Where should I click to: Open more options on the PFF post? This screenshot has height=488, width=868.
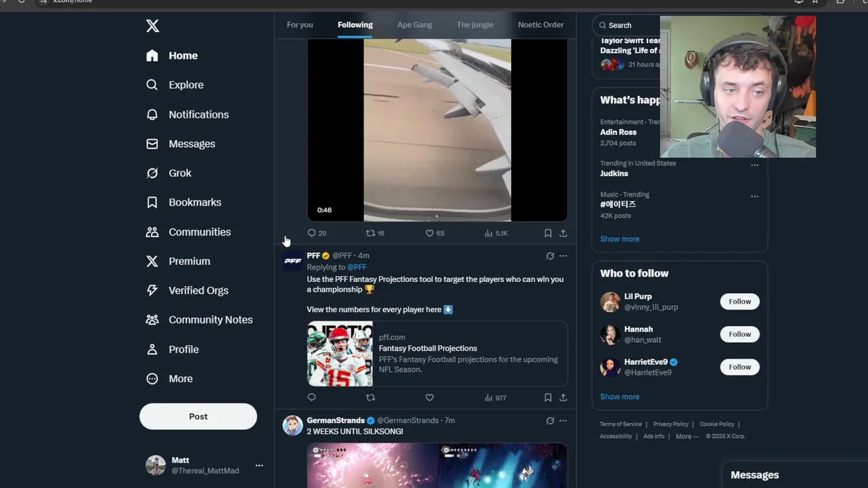tap(563, 256)
